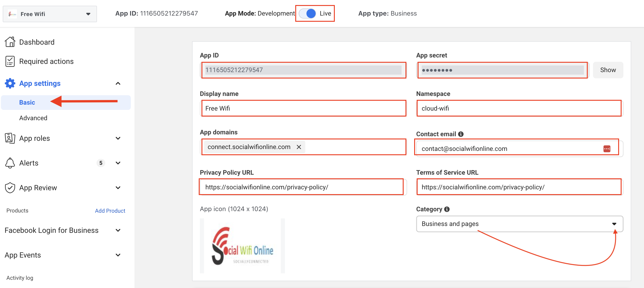Expand the Alerts section chevron
Screen dimensions: 644x288
click(x=118, y=163)
